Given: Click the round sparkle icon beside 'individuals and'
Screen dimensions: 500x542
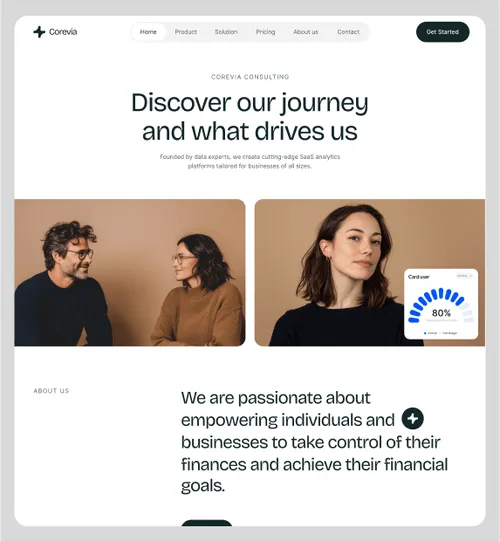Looking at the screenshot, I should pos(413,419).
